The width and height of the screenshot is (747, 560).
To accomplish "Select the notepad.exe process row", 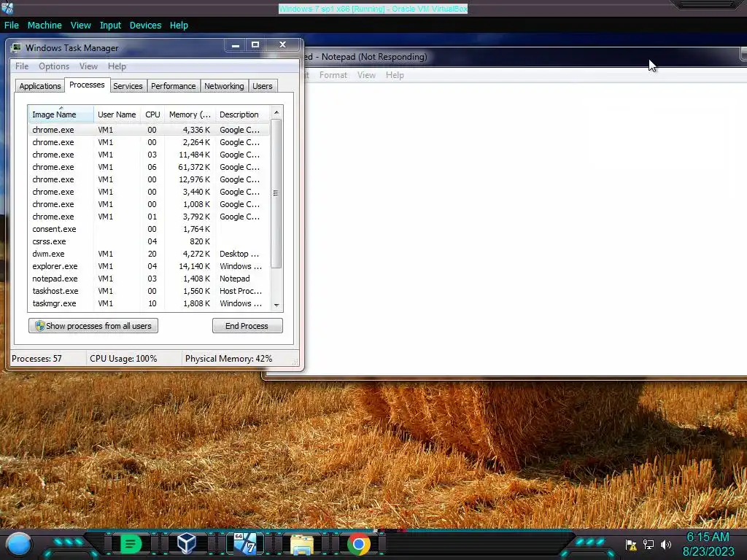I will 149,279.
